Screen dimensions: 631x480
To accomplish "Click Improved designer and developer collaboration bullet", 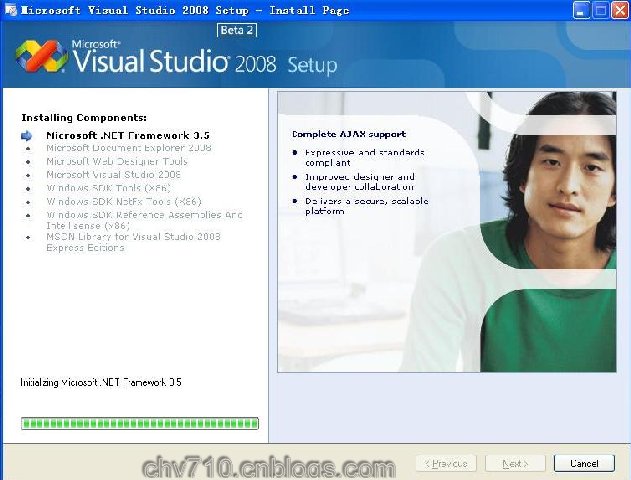I will tap(360, 181).
